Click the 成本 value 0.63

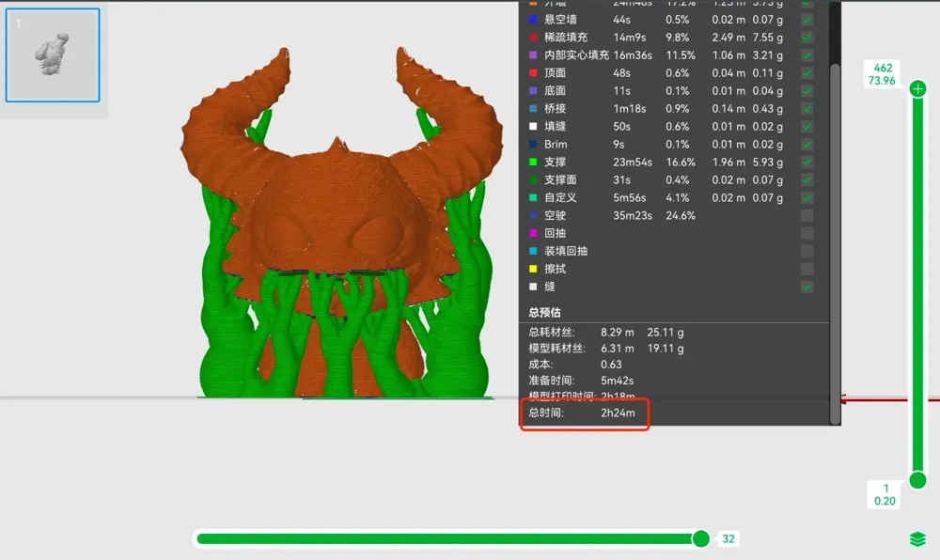click(x=611, y=365)
